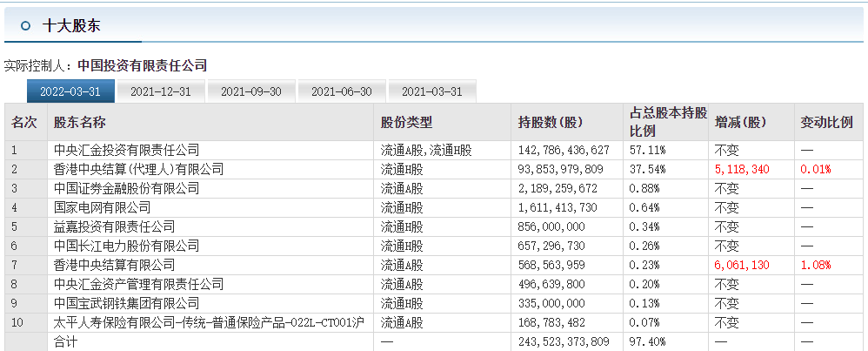This screenshot has height=351, width=868.
Task: Click the 股东名称 column header
Action: click(x=79, y=123)
